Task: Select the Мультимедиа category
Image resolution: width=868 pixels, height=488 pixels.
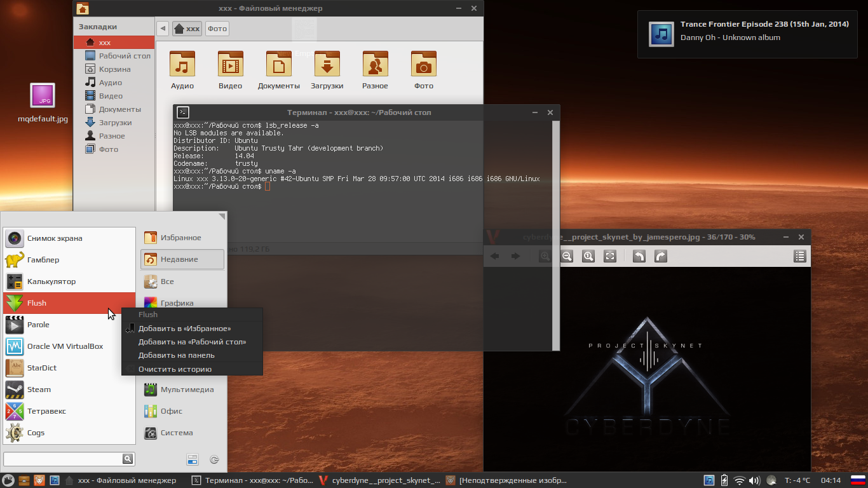Action: [182, 390]
